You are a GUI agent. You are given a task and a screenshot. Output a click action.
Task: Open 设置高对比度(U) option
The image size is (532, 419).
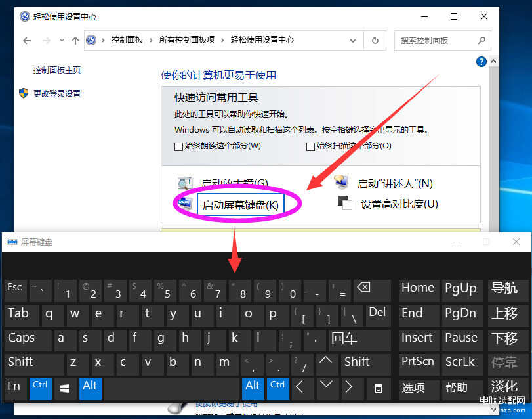[399, 204]
